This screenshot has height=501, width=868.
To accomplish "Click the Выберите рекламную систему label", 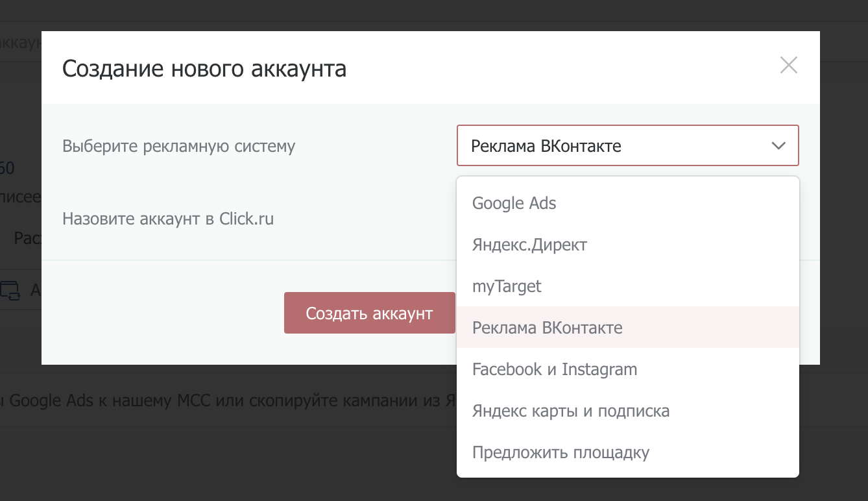I will (178, 146).
